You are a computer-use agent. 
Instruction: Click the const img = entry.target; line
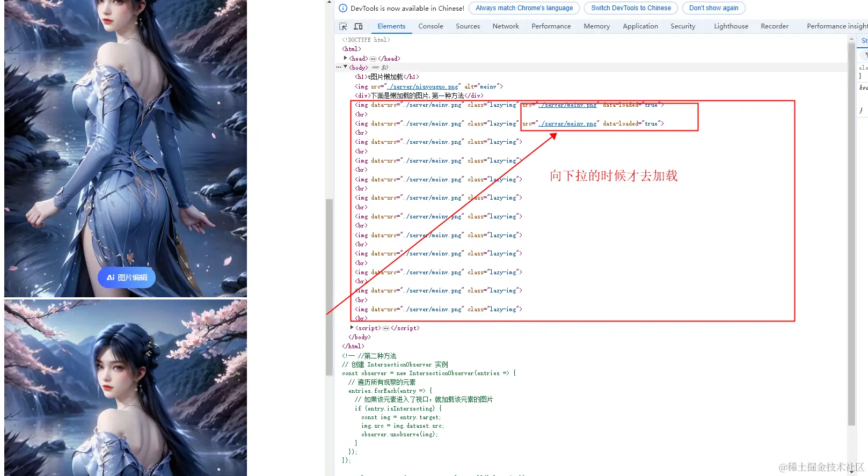pyautogui.click(x=401, y=417)
